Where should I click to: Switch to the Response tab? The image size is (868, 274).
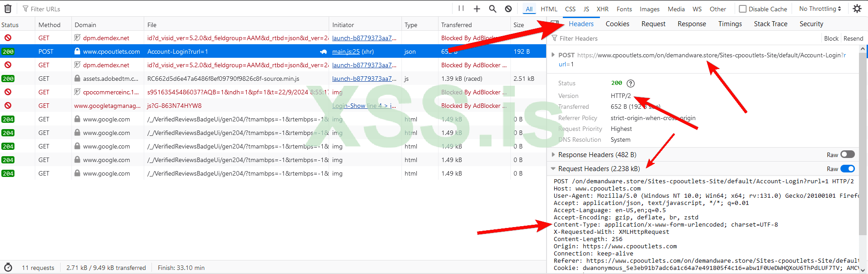(692, 24)
